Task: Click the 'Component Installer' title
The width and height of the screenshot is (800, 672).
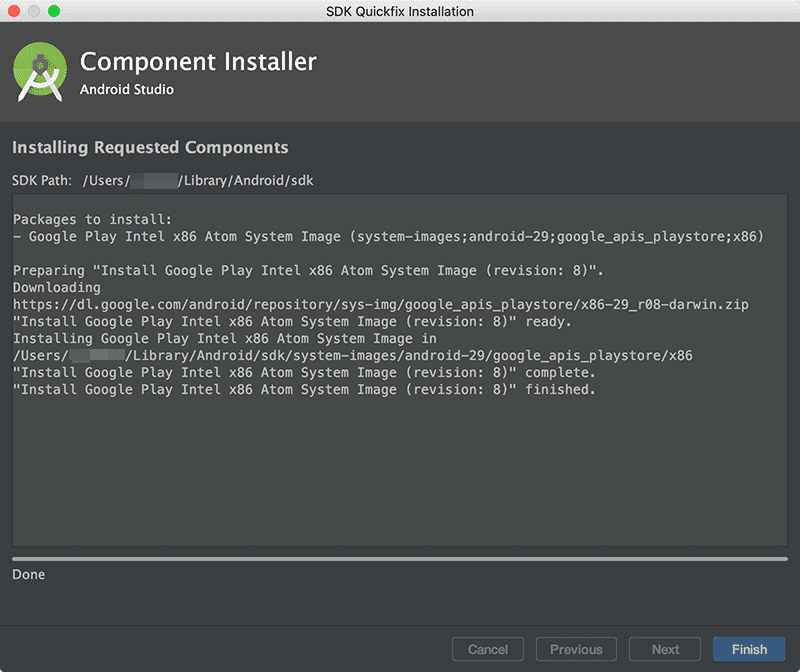Action: [x=198, y=62]
